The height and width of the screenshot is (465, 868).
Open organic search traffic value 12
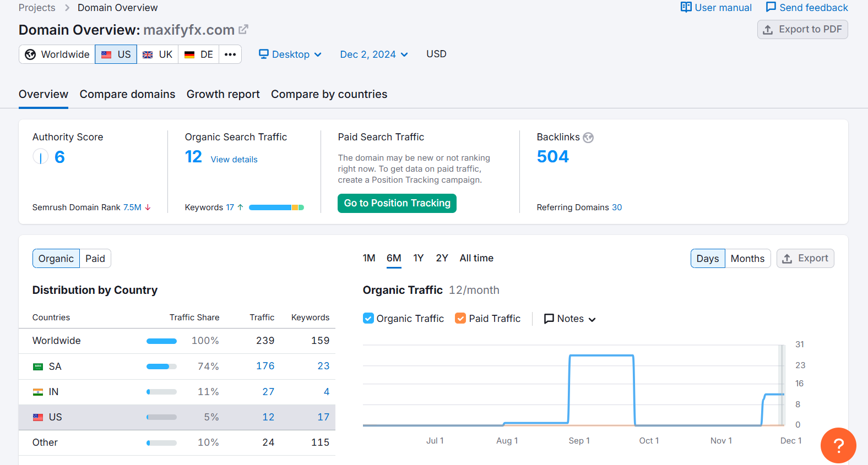[193, 157]
